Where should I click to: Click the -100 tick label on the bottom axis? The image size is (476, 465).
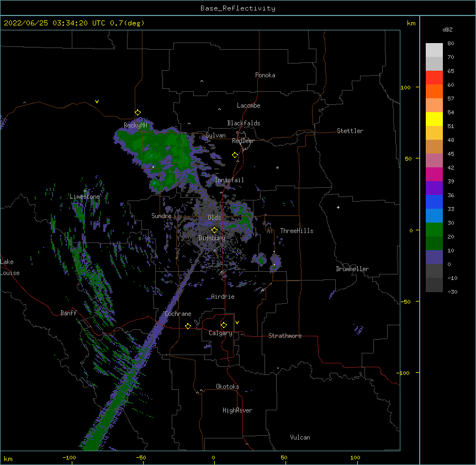click(x=69, y=457)
